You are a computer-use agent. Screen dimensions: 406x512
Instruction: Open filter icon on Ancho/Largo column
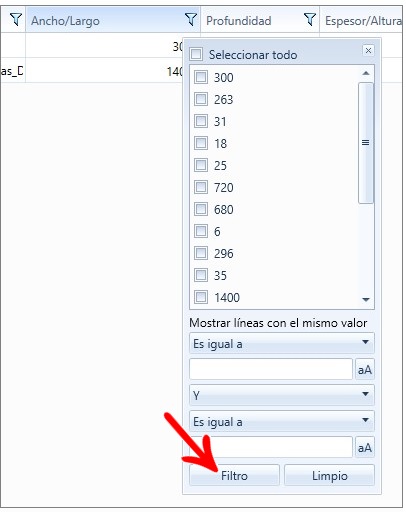(x=191, y=20)
